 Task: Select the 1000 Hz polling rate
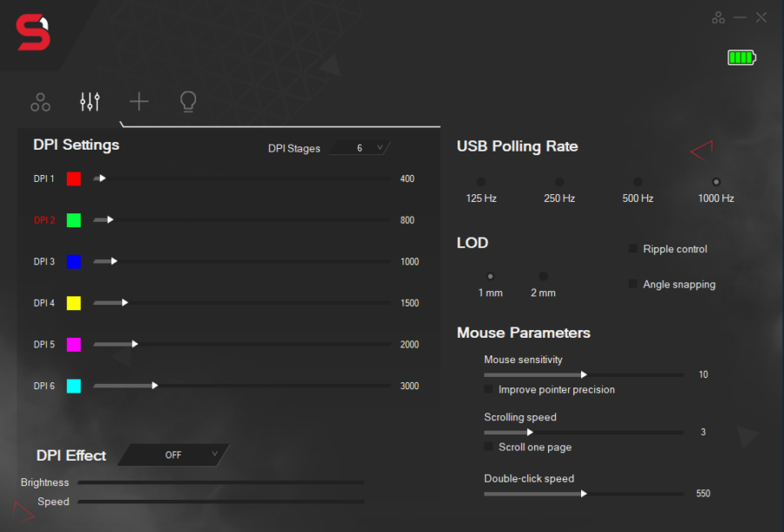[716, 182]
